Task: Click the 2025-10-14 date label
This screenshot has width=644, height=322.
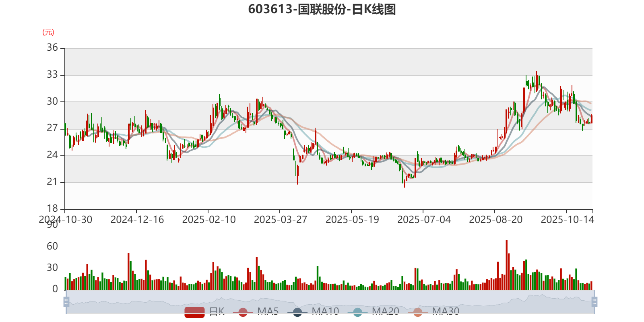Action: 567,220
